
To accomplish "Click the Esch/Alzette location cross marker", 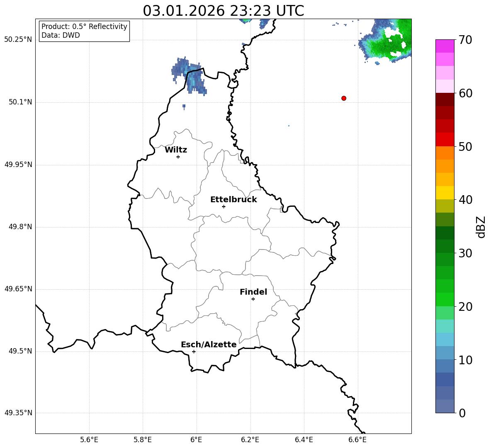I will (194, 351).
